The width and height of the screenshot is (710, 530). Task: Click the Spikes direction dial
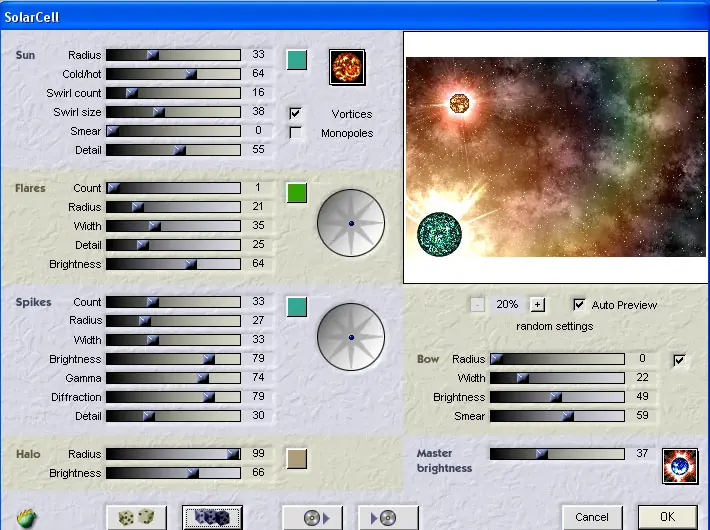point(351,337)
